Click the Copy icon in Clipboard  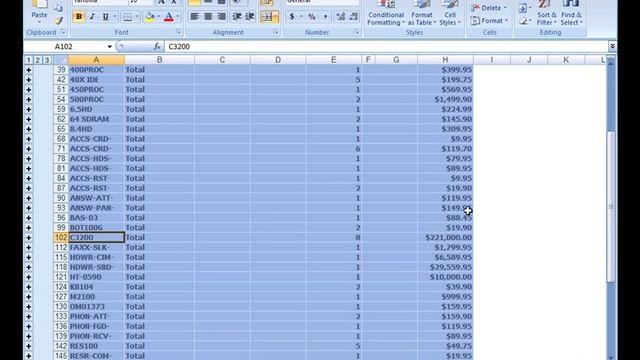pos(58,8)
